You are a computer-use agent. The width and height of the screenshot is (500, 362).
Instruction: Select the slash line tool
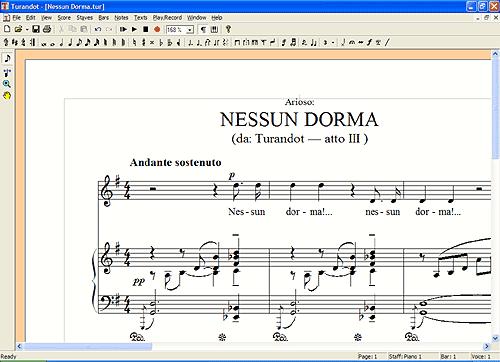[387, 42]
